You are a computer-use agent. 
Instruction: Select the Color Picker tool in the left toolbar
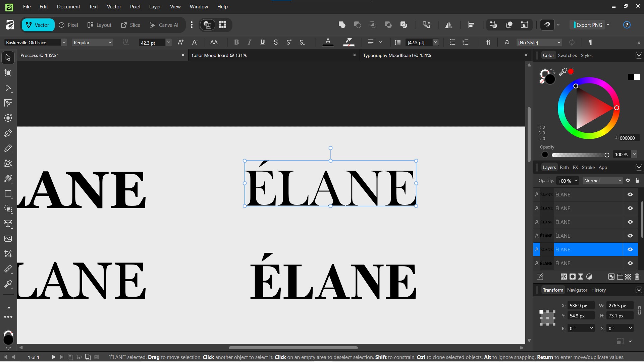click(x=8, y=284)
